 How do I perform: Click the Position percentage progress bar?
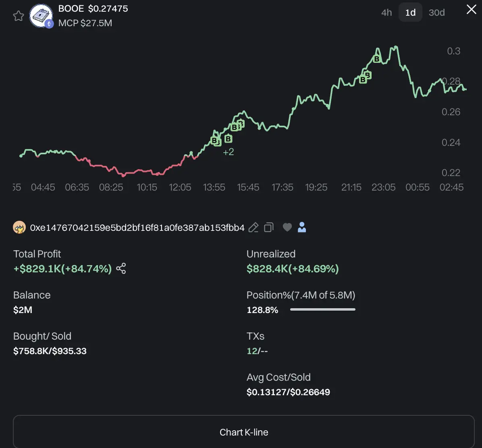coord(322,309)
